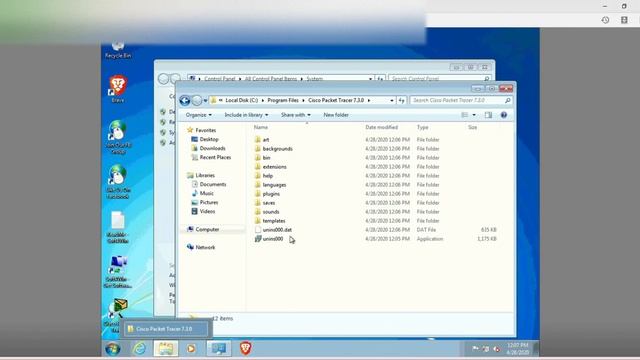Expand the arrow after Program Files breadcrumb

304,100
